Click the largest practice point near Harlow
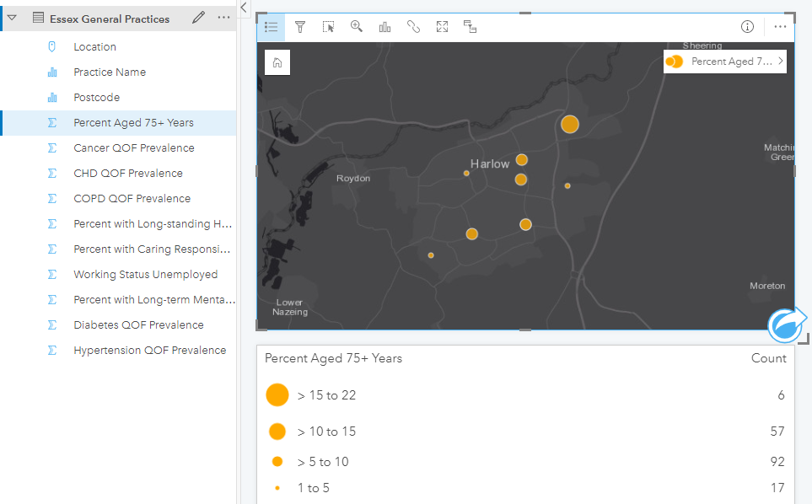812x504 pixels. (x=570, y=124)
